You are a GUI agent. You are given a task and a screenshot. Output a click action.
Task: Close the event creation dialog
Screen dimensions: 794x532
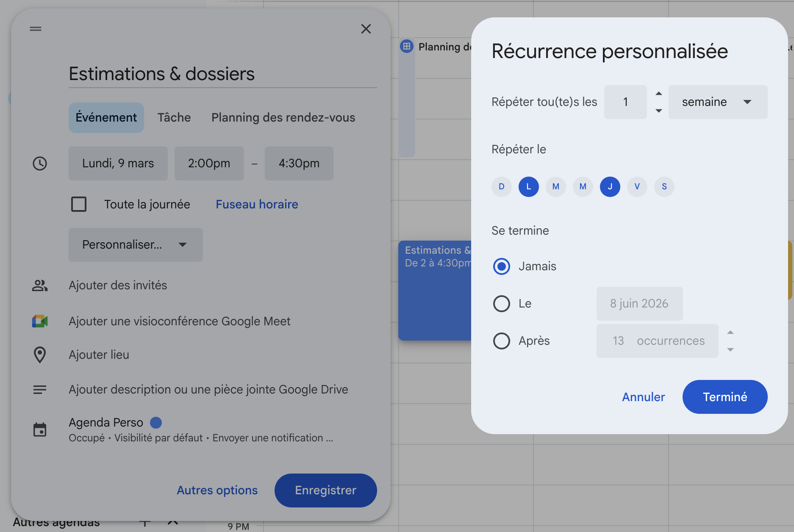tap(366, 29)
